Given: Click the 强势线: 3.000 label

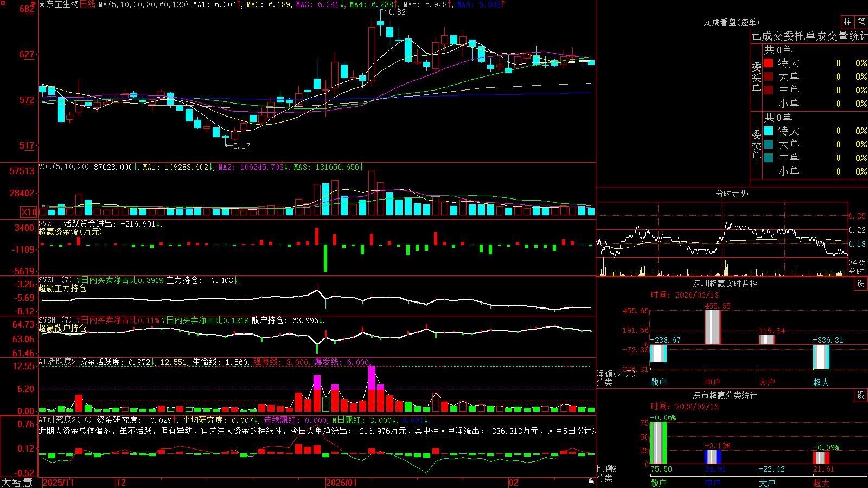Looking at the screenshot, I should 282,362.
